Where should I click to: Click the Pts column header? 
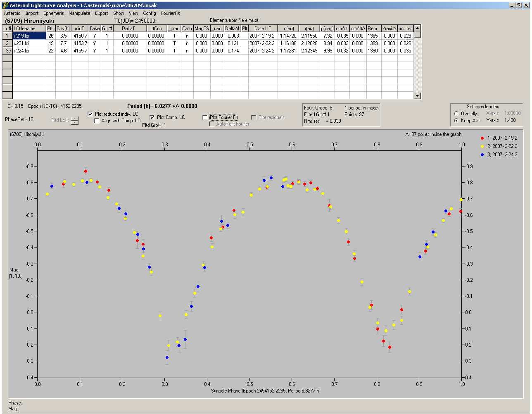tap(50, 29)
